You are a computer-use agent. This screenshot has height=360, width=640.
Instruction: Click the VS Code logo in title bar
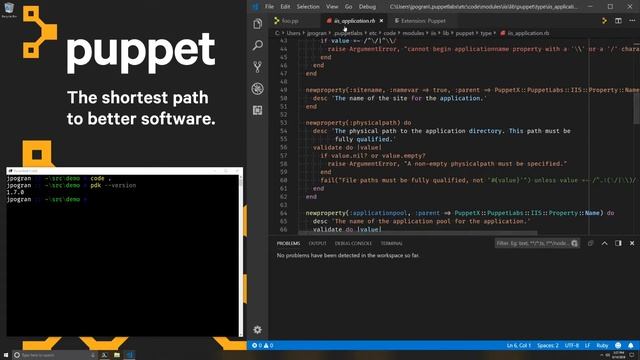pyautogui.click(x=256, y=7)
